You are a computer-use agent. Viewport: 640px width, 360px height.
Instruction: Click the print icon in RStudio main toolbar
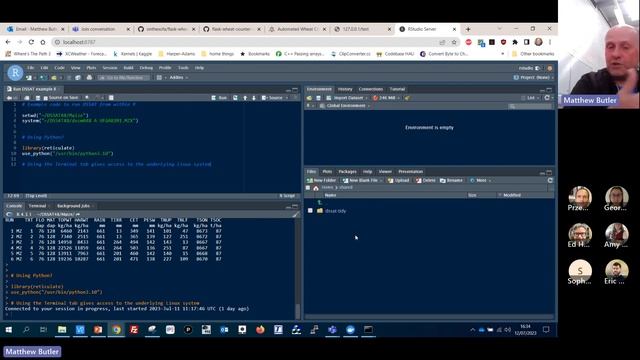[89, 78]
